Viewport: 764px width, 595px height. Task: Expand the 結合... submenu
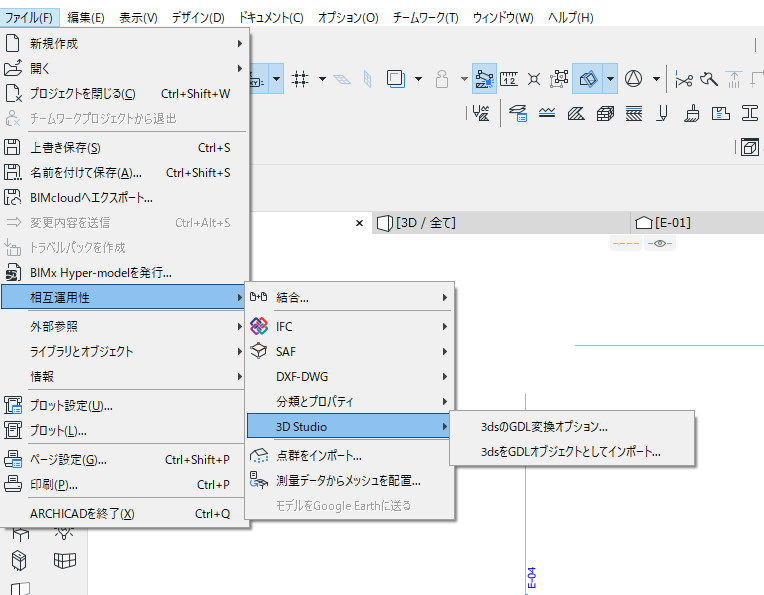(x=349, y=297)
